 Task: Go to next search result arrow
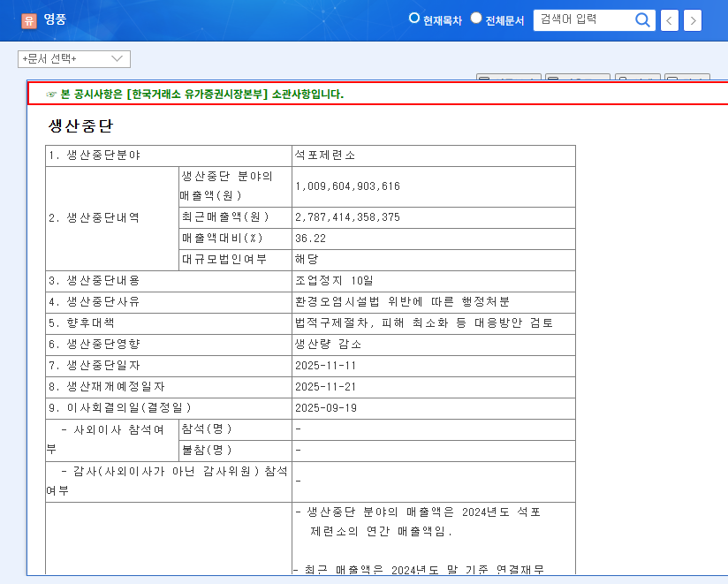tap(693, 20)
